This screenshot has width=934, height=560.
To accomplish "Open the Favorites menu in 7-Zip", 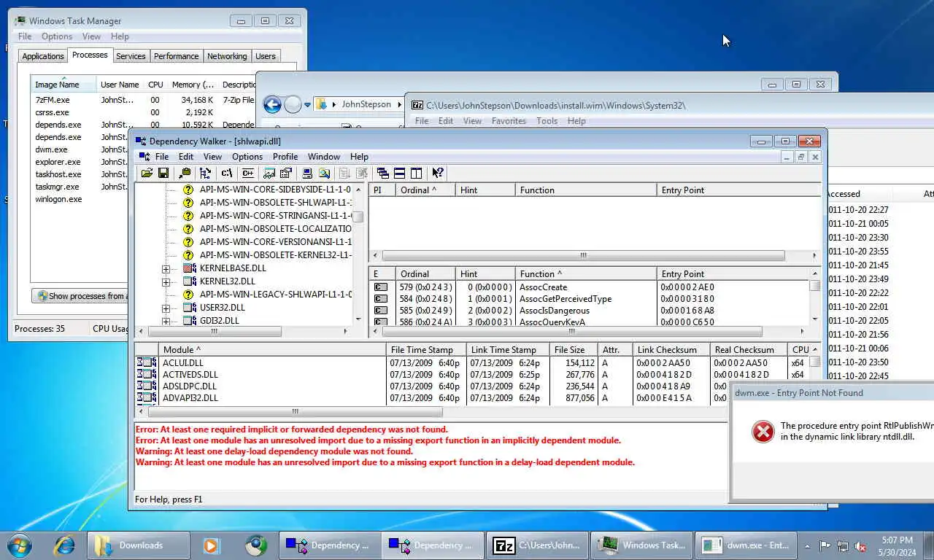I will point(509,121).
